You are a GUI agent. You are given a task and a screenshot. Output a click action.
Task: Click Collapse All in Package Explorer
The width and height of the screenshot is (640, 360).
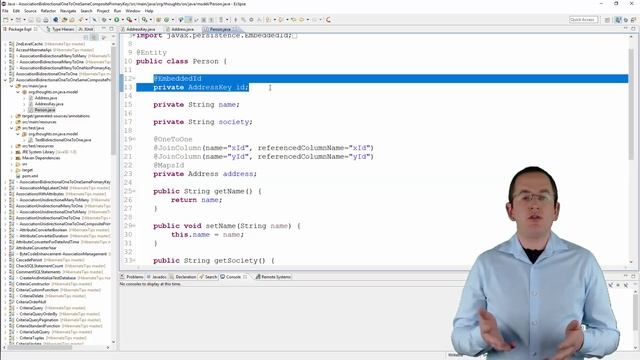click(x=86, y=37)
